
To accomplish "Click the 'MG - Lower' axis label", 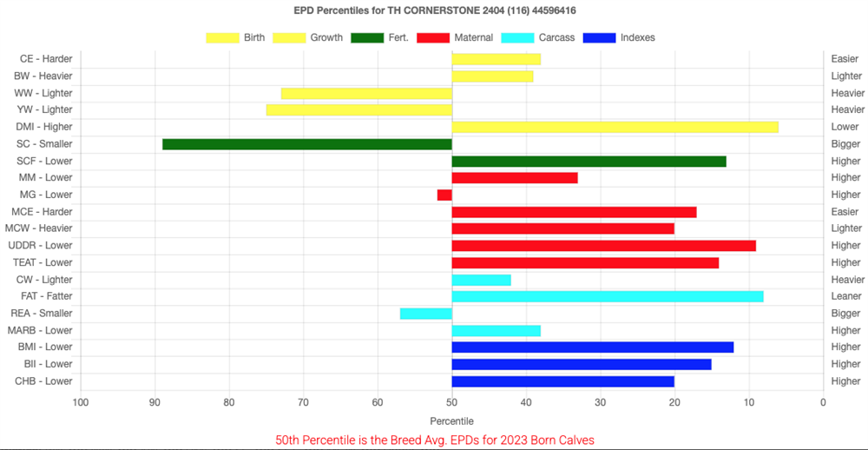I will [x=47, y=195].
